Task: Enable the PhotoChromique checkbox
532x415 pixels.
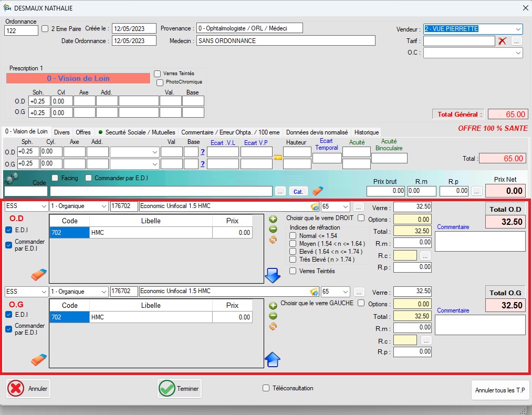Action: [x=160, y=82]
